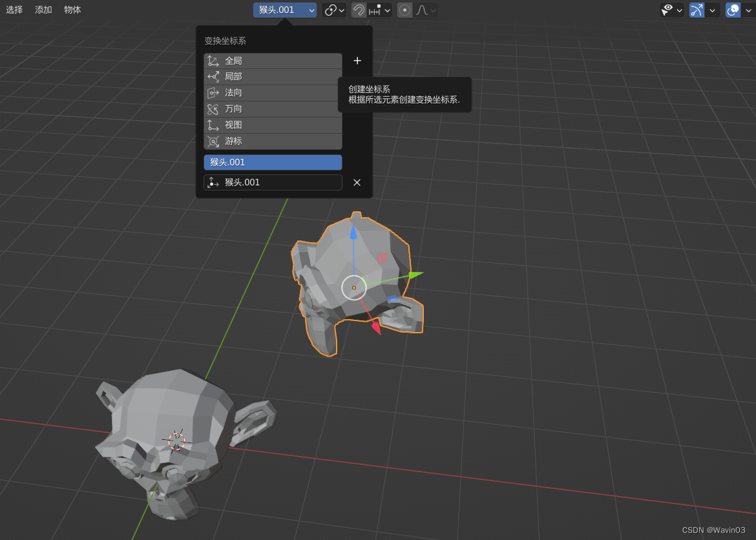
Task: Click the 视图 view icon
Action: tap(213, 125)
